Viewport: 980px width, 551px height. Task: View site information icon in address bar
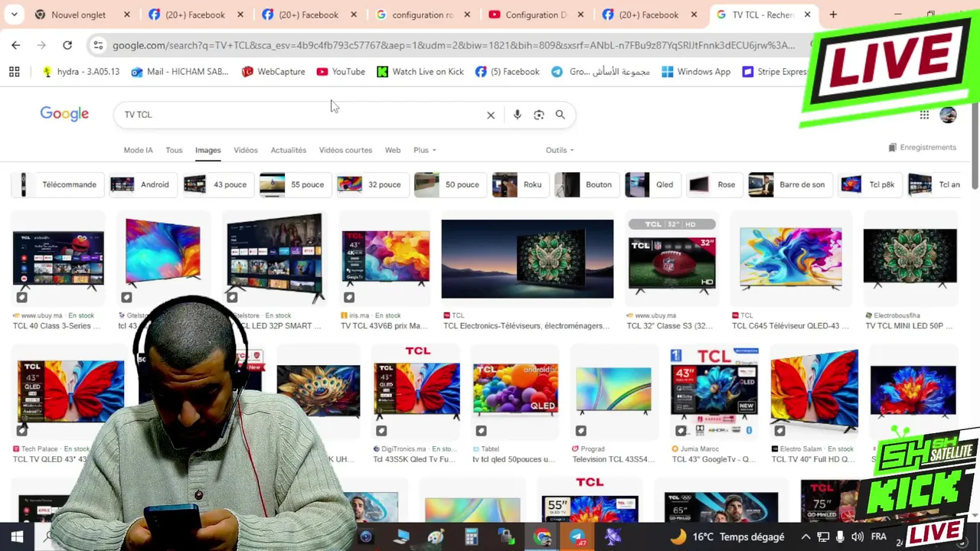(98, 45)
